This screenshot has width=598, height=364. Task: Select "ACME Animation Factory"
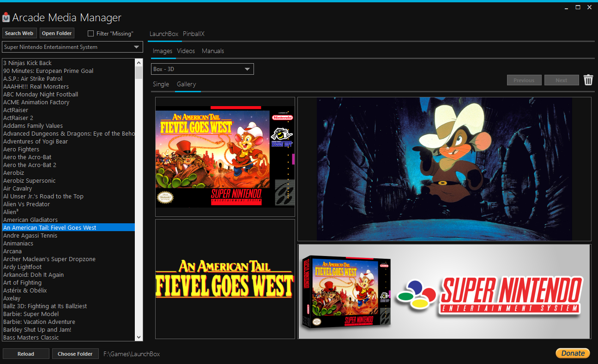coord(69,102)
